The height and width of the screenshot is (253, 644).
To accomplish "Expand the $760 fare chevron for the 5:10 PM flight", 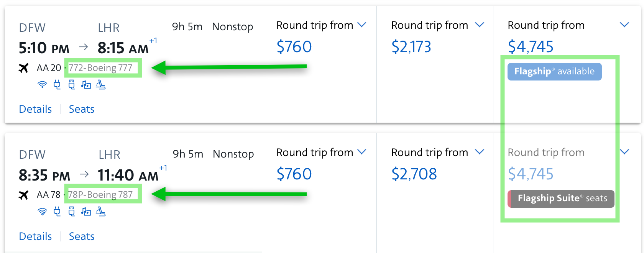I will (x=361, y=25).
